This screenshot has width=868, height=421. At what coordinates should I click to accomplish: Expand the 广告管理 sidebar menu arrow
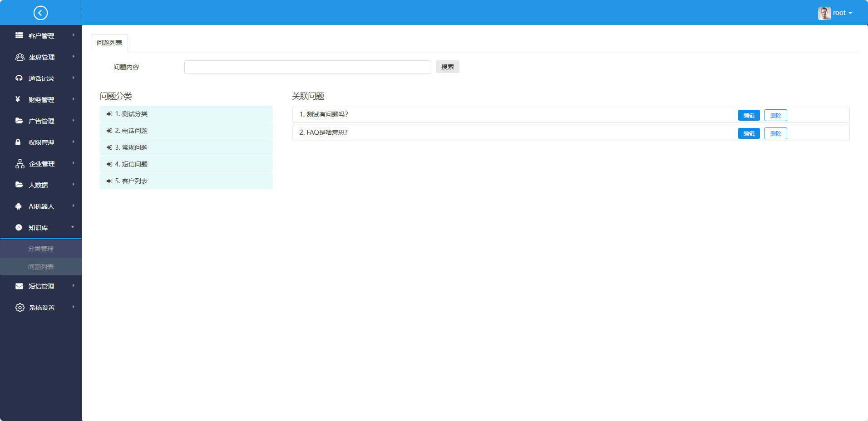click(73, 121)
